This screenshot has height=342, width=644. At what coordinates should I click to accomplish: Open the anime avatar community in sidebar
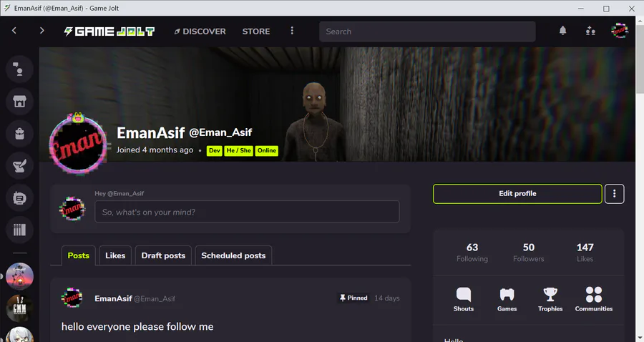[19, 335]
